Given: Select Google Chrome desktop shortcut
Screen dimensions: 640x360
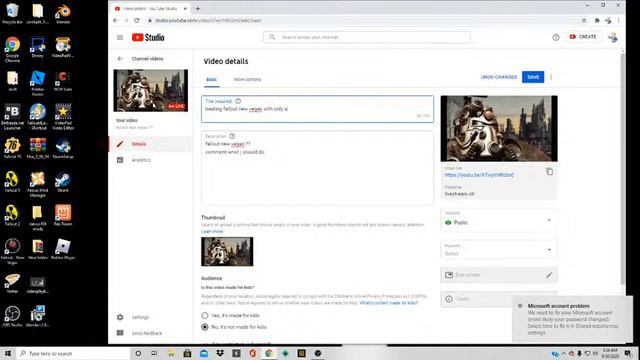Looking at the screenshot, I should click(12, 50).
